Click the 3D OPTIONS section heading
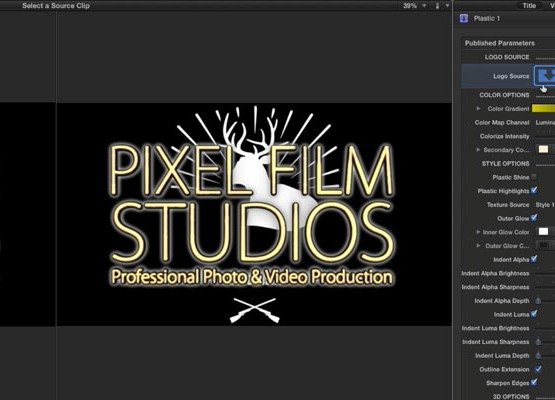The image size is (555, 400). tap(511, 396)
